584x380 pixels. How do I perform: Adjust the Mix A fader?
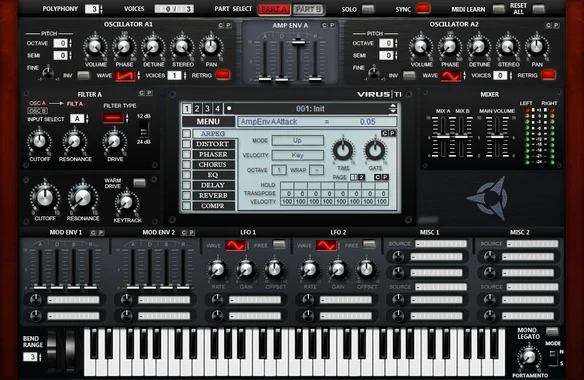[x=443, y=137]
